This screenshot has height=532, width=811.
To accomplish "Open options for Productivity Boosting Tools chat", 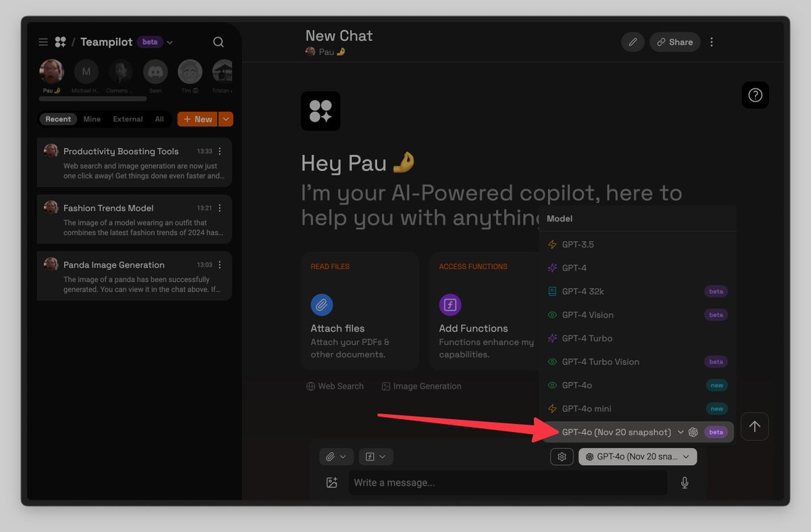I will [x=220, y=151].
